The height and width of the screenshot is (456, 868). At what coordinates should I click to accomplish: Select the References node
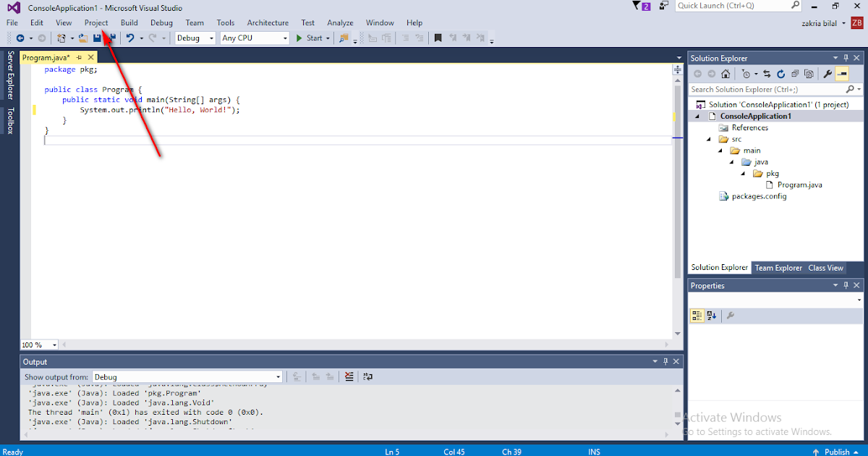pos(749,127)
